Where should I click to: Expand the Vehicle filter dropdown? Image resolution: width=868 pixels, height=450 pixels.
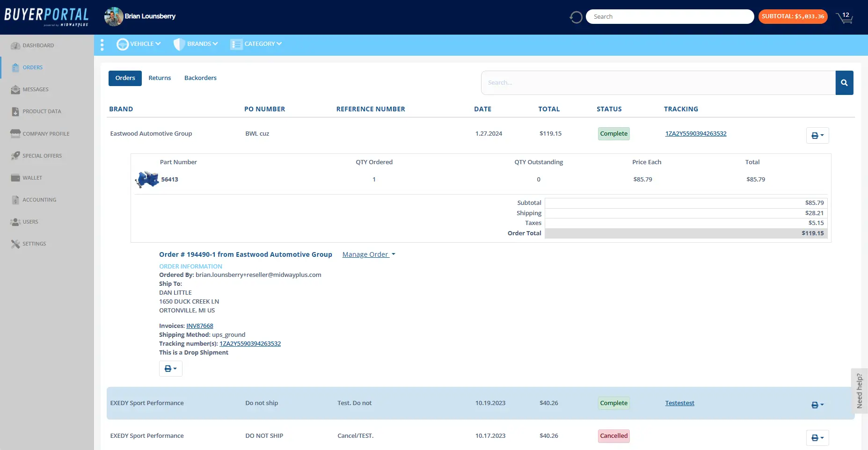(x=139, y=44)
